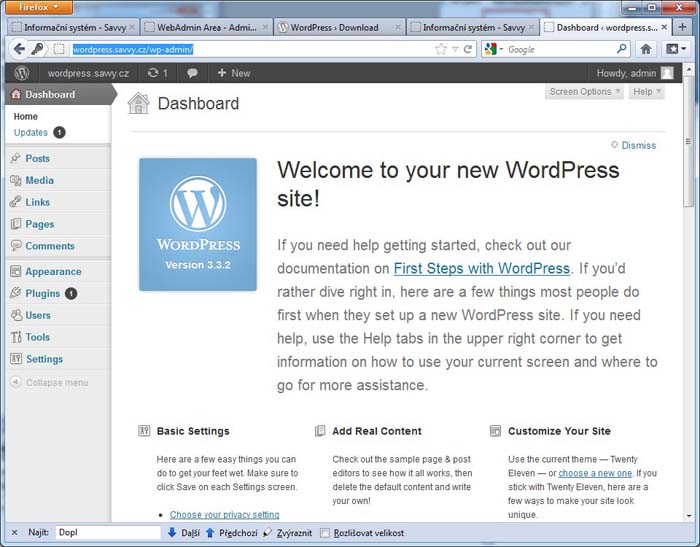Bookmark this page with the star icon
The height and width of the screenshot is (547, 700).
[x=441, y=49]
